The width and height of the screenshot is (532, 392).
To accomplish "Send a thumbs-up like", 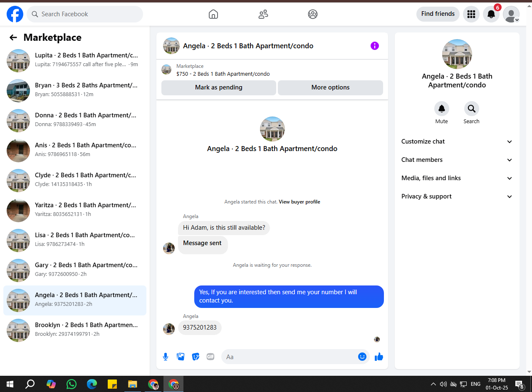I will click(x=379, y=357).
